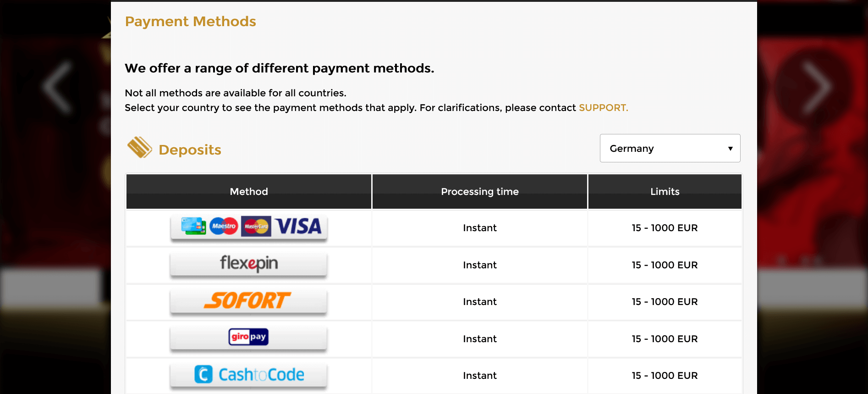
Task: Click the MasterCard logo
Action: (256, 226)
